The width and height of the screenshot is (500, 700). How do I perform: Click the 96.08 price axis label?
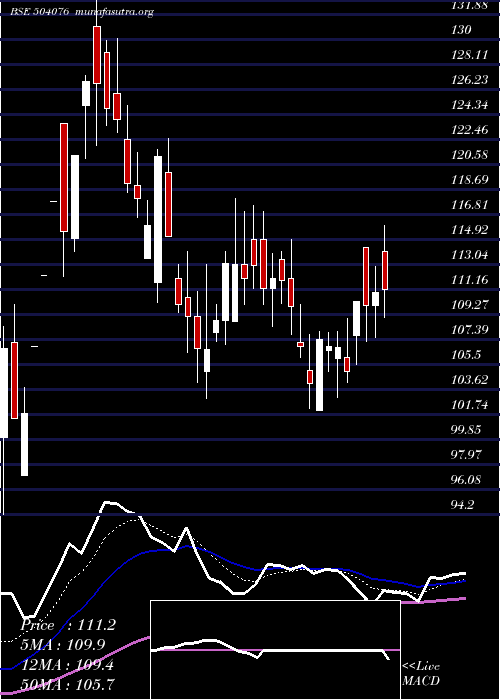tap(466, 480)
